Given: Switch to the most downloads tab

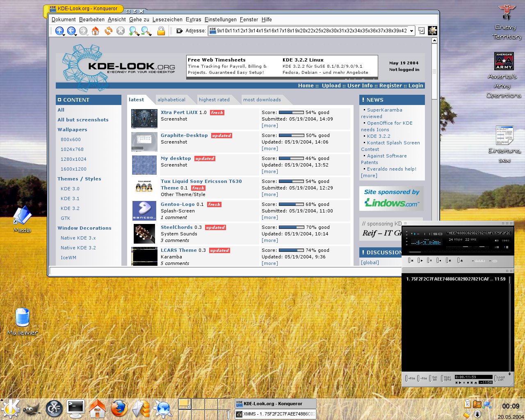Looking at the screenshot, I should click(262, 100).
